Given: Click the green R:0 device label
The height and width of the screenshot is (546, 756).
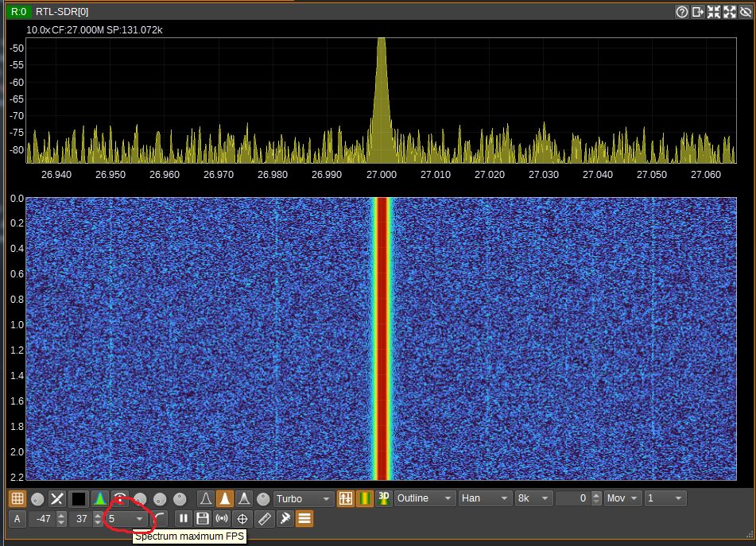Looking at the screenshot, I should (19, 12).
